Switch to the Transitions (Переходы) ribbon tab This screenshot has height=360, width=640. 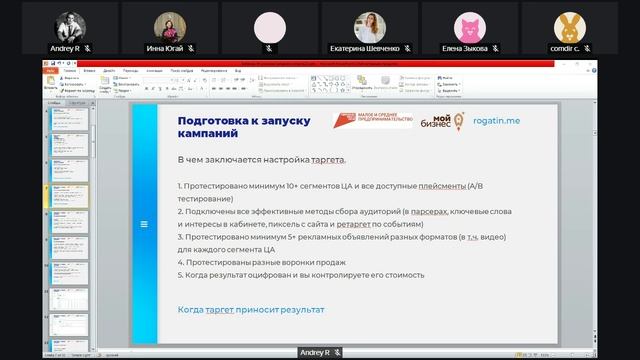coord(131,71)
